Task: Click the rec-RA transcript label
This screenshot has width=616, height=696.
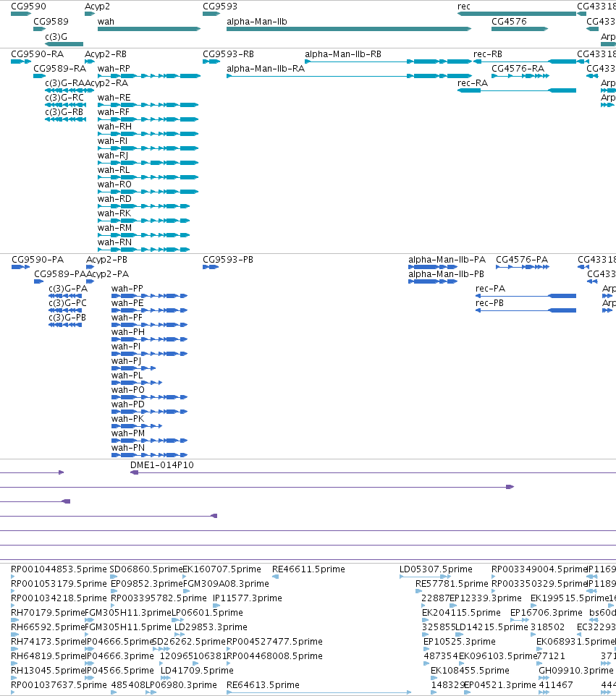Action: tap(473, 83)
